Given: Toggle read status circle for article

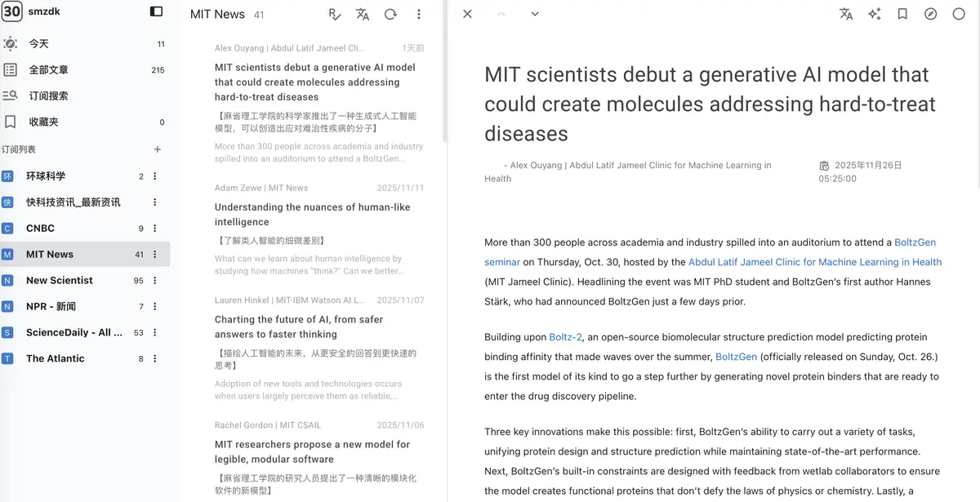Looking at the screenshot, I should coord(959,14).
